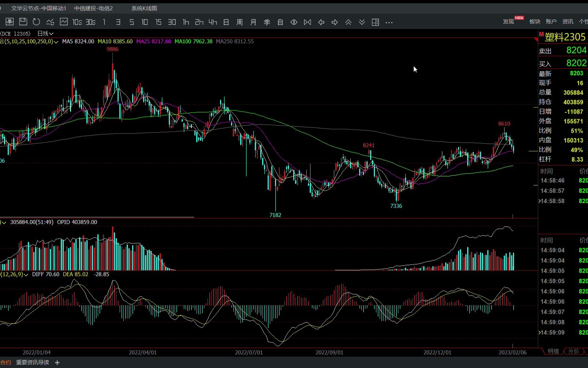Click the 卖出 price 8204
The image size is (588, 368).
point(576,50)
